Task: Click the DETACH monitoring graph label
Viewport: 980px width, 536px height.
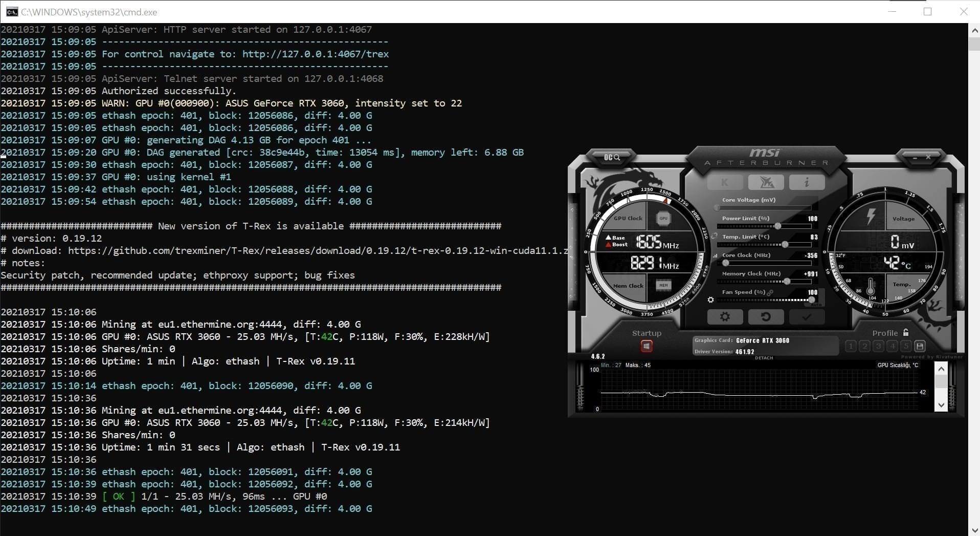Action: (x=764, y=358)
